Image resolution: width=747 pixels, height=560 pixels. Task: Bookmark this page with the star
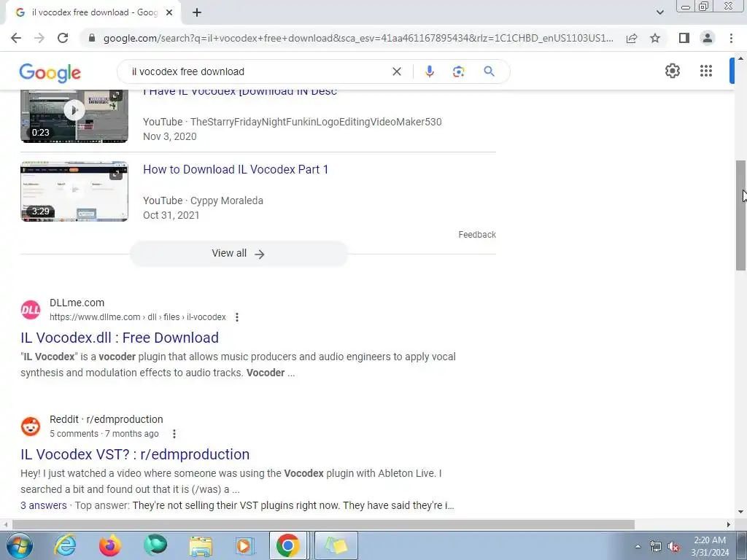pyautogui.click(x=655, y=38)
